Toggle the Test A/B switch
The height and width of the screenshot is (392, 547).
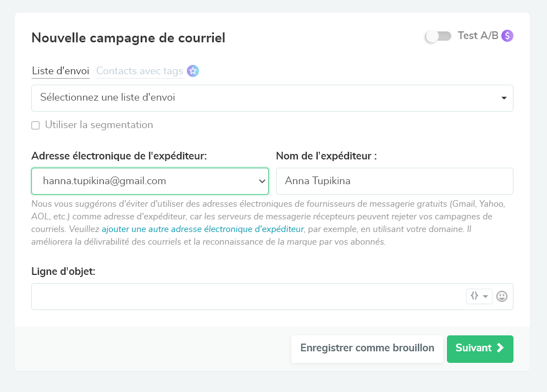coord(438,36)
